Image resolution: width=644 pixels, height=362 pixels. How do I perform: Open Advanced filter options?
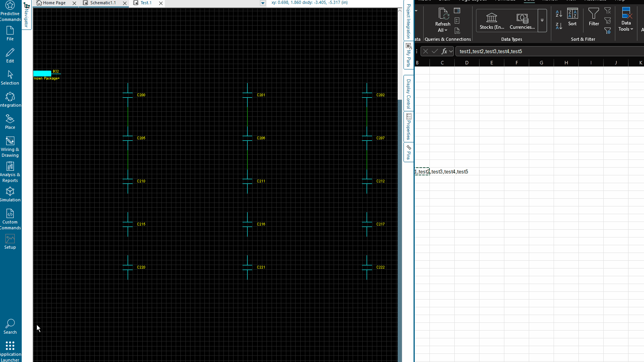click(x=608, y=31)
